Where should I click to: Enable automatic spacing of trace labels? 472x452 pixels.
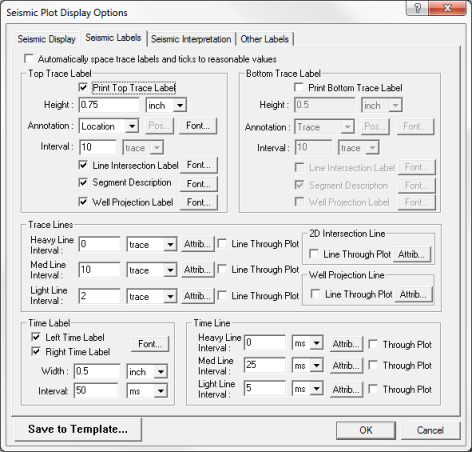tap(29, 59)
